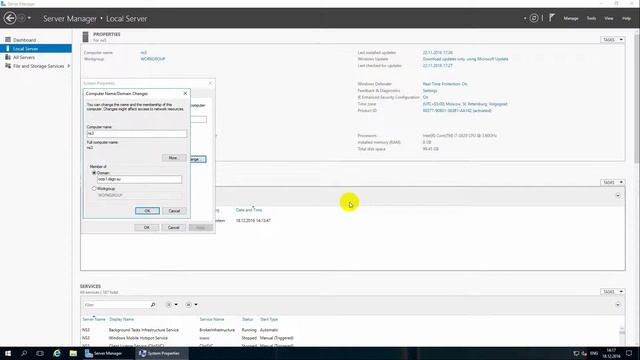Viewport: 640px width, 360px height.
Task: Open Task View on the taskbar
Action: click(40, 353)
